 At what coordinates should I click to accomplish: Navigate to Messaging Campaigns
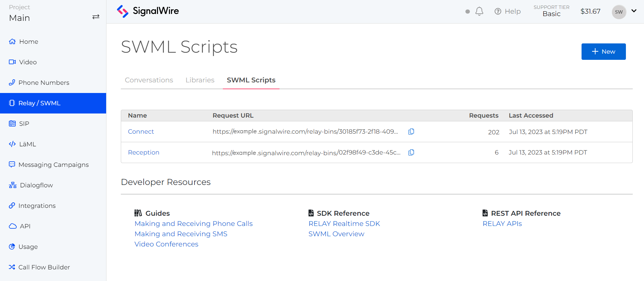tap(53, 165)
